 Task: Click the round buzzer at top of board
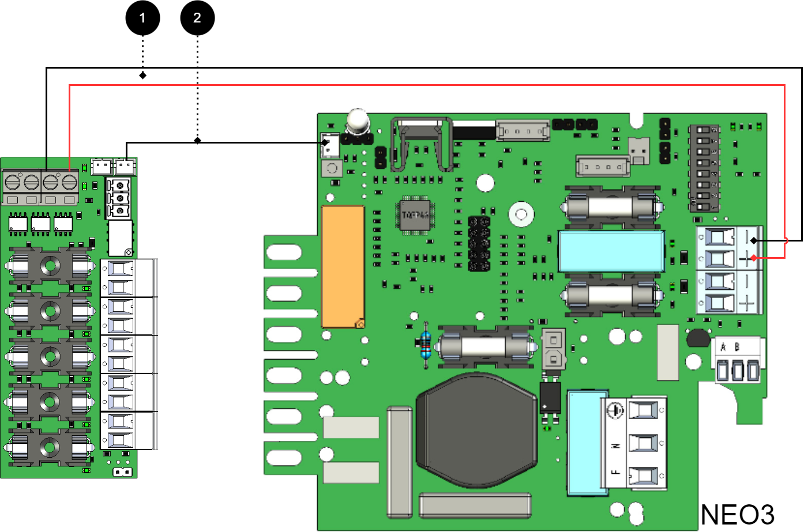358,121
